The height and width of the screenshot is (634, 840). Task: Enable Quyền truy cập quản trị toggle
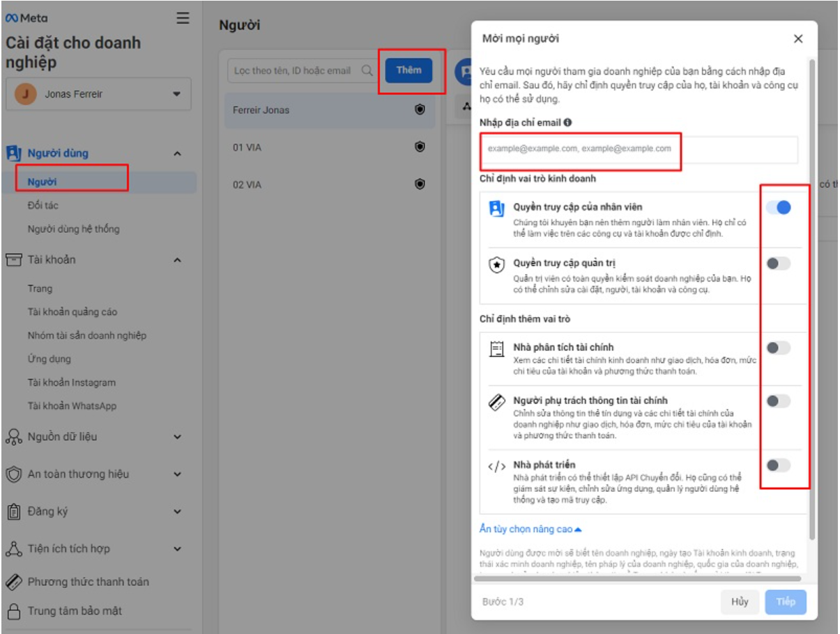coord(778,263)
